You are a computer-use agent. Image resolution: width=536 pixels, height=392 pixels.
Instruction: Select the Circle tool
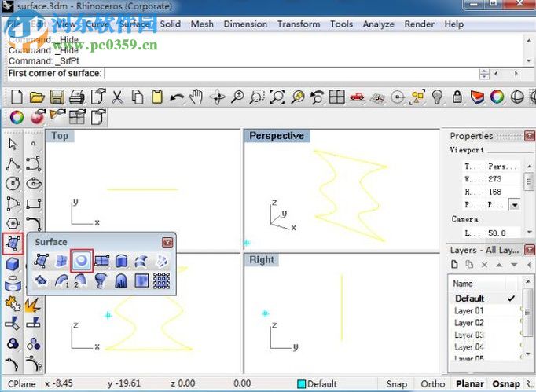pyautogui.click(x=13, y=184)
